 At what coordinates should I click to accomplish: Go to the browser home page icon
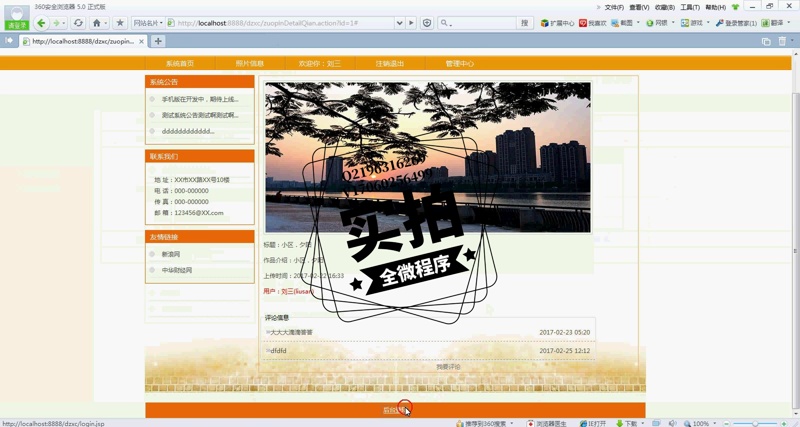[97, 23]
